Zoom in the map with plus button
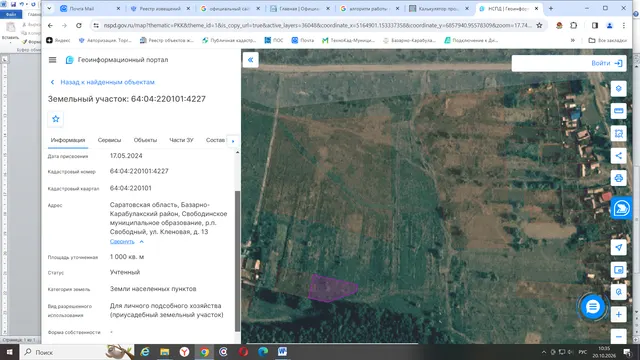The image size is (640, 360). (618, 315)
